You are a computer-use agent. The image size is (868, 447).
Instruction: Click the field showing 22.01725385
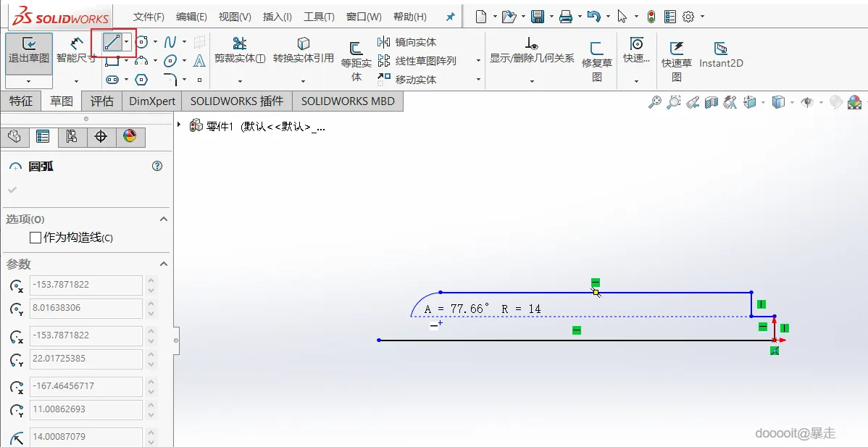point(85,359)
